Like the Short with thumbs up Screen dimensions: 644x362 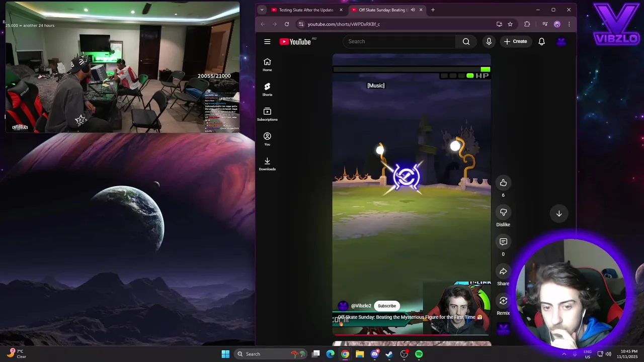(503, 183)
